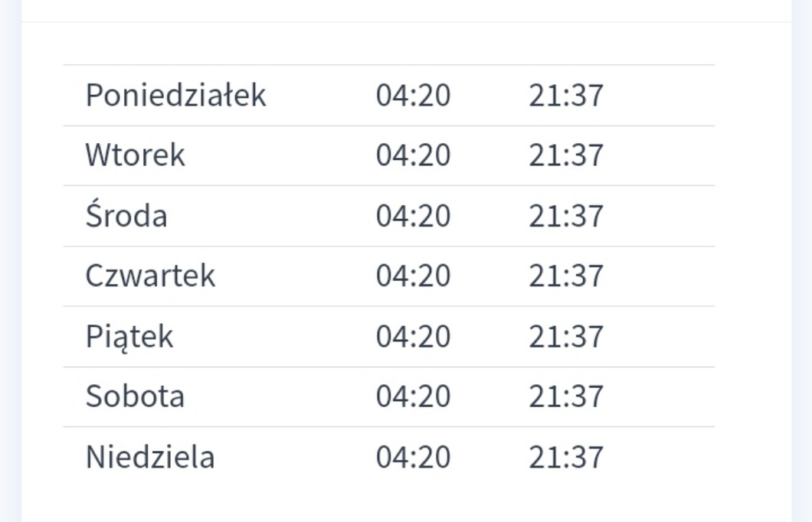Click the 04:20 time for Poniedziałek
Screen dimensions: 812x522
click(413, 96)
